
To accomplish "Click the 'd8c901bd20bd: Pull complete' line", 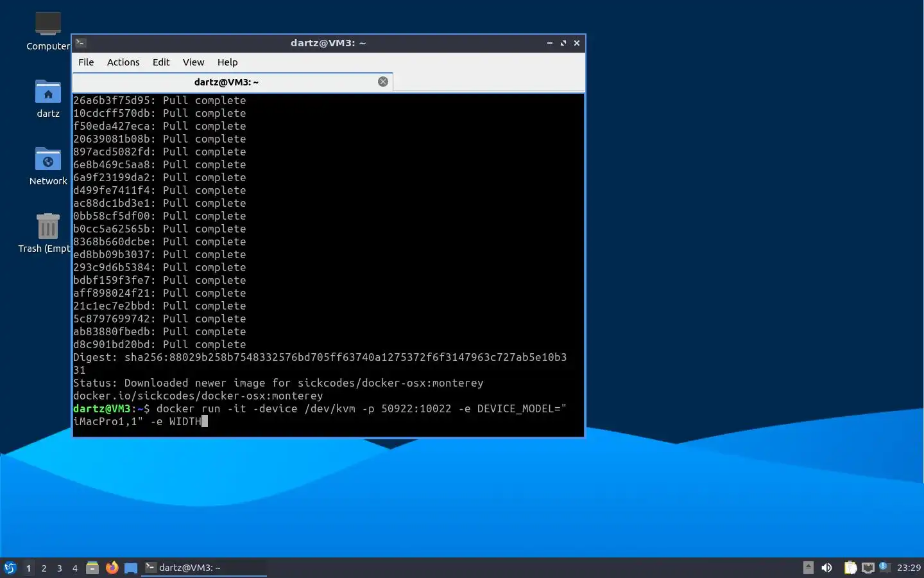I will point(159,344).
